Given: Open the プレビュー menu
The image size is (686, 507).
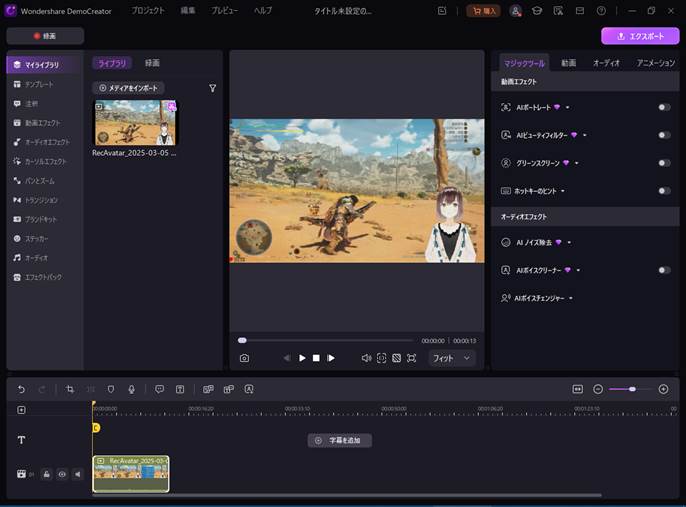Looking at the screenshot, I should tap(224, 10).
